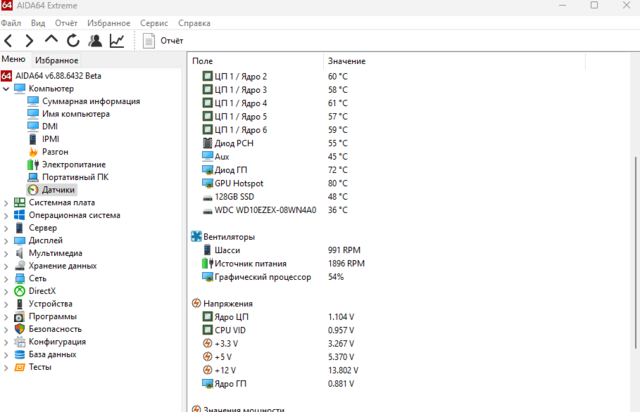Click the DirectX tree icon
This screenshot has width=640, height=412.
(x=20, y=291)
